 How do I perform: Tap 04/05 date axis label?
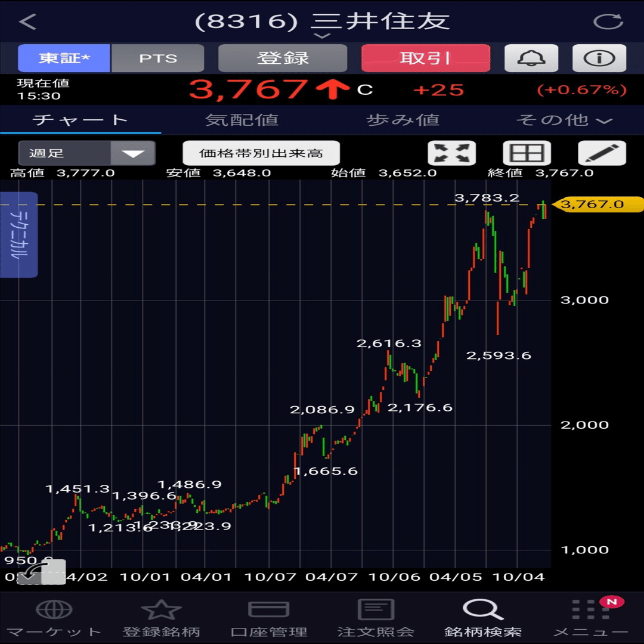[456, 577]
